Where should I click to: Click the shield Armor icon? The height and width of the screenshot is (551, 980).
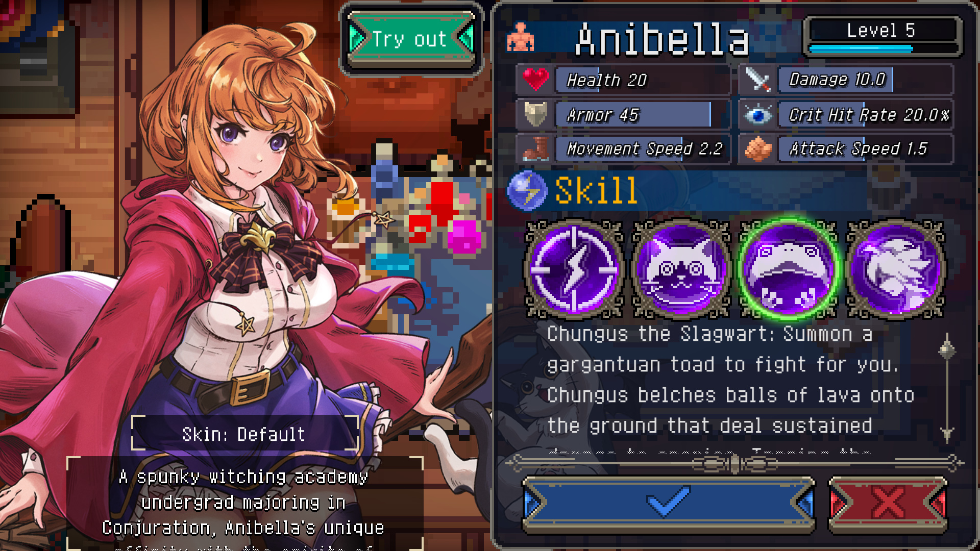535,114
